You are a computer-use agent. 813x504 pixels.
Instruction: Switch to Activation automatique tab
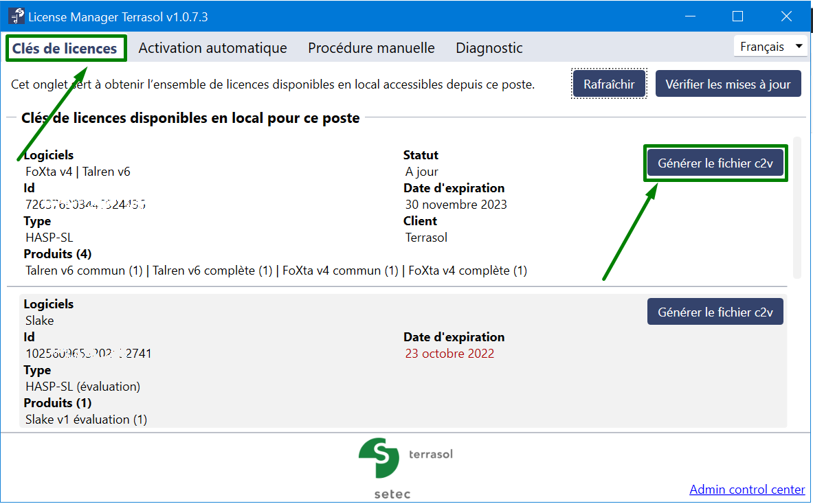tap(212, 48)
